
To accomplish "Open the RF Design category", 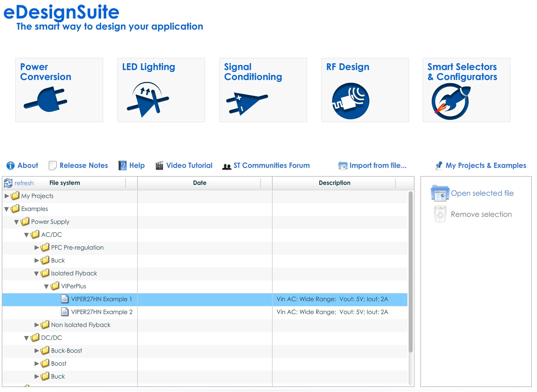I will (x=365, y=90).
